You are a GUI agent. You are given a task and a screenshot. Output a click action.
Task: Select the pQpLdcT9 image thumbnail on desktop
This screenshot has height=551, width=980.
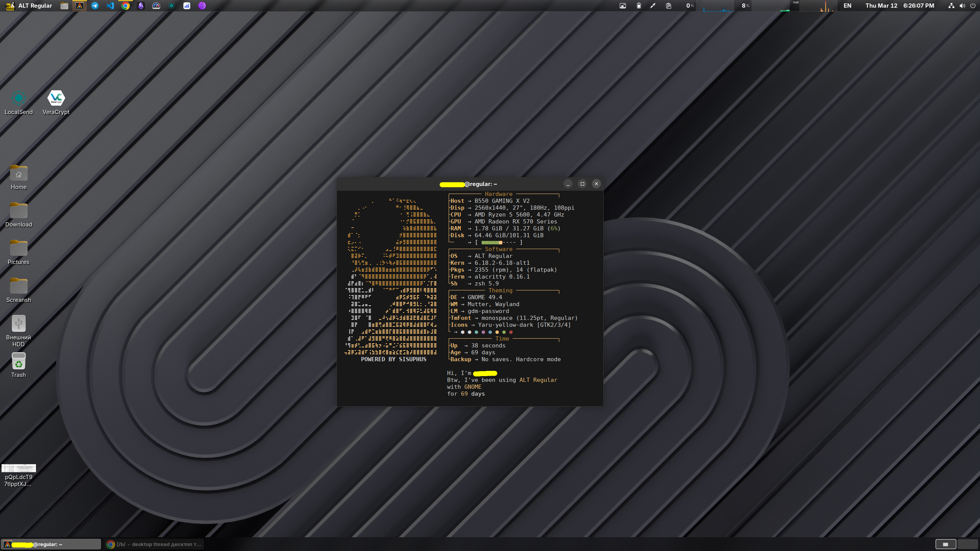[18, 468]
